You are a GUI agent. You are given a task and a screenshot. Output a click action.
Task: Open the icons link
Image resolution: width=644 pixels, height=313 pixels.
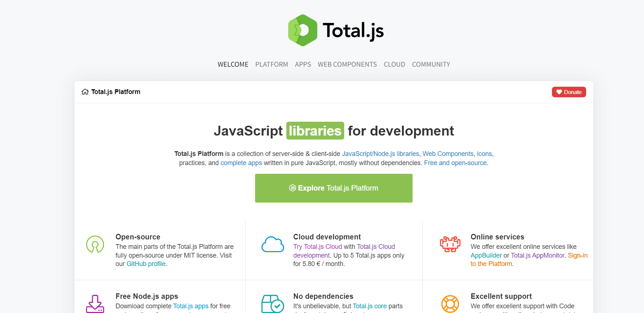[x=484, y=154]
